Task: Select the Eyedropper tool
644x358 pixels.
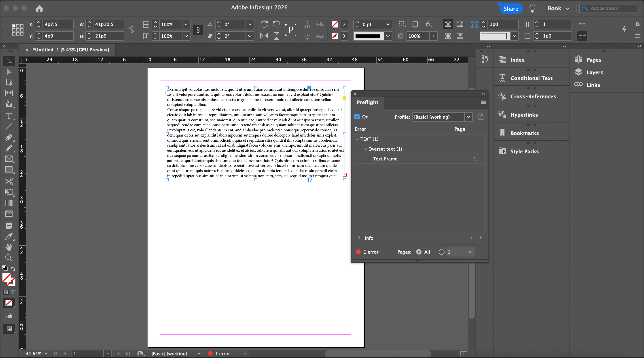Action: pyautogui.click(x=9, y=236)
